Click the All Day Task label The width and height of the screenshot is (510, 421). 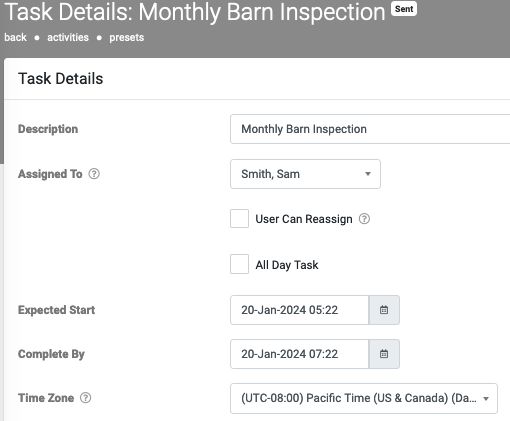287,265
